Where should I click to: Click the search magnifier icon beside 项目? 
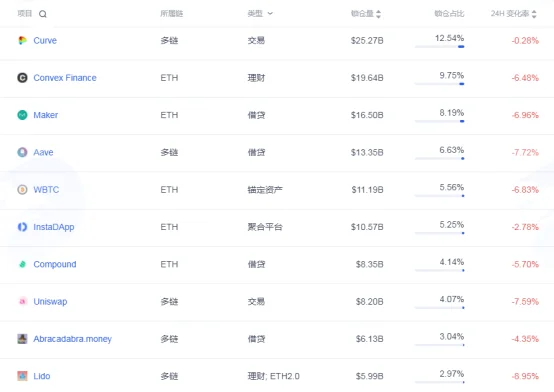click(x=43, y=14)
